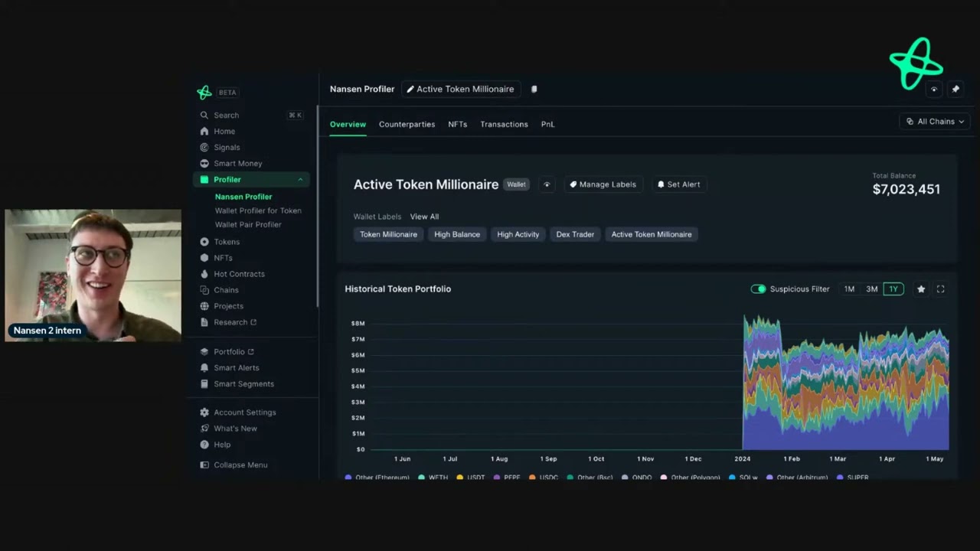Switch to the Overview tab
The image size is (980, 551).
348,124
